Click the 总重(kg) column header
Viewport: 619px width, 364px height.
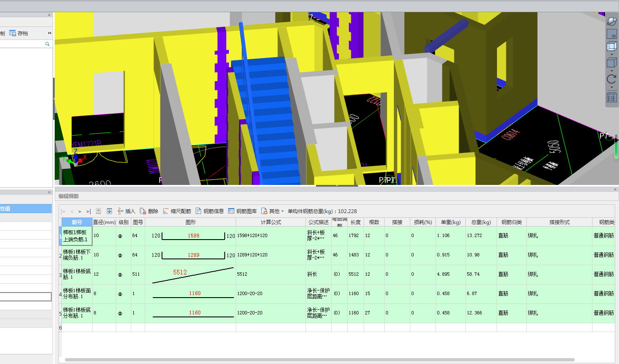point(481,222)
